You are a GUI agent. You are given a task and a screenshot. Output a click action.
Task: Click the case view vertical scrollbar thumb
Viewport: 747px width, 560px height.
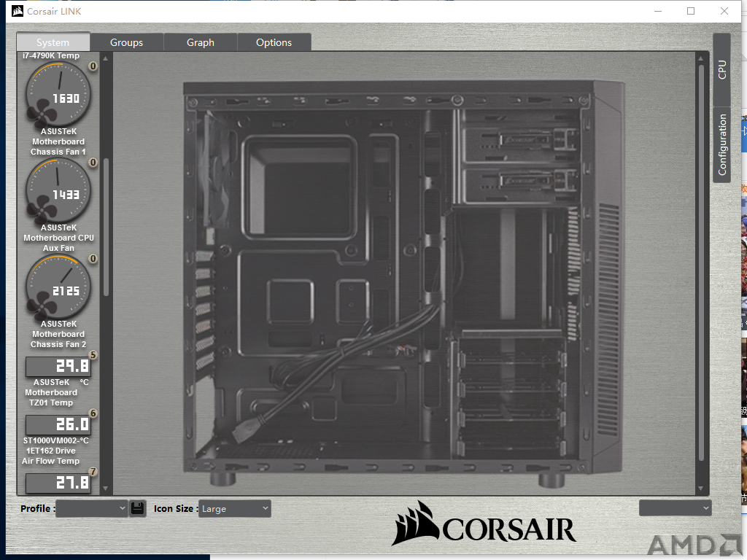click(x=701, y=262)
